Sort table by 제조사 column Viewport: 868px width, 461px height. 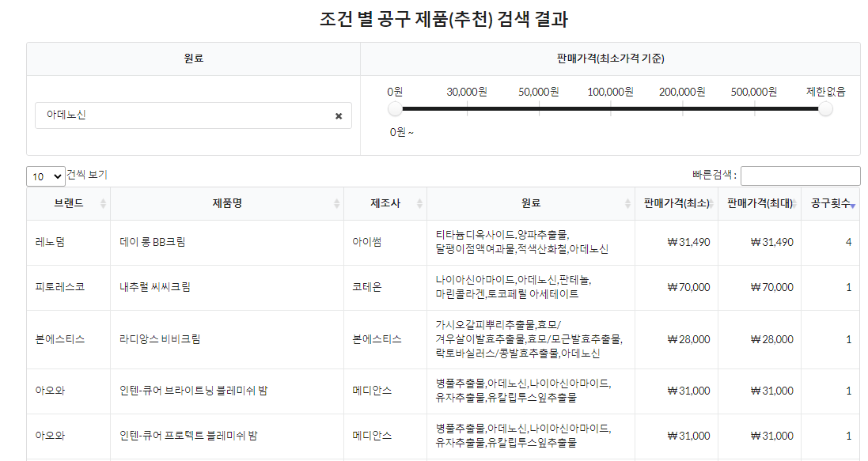[x=385, y=204]
